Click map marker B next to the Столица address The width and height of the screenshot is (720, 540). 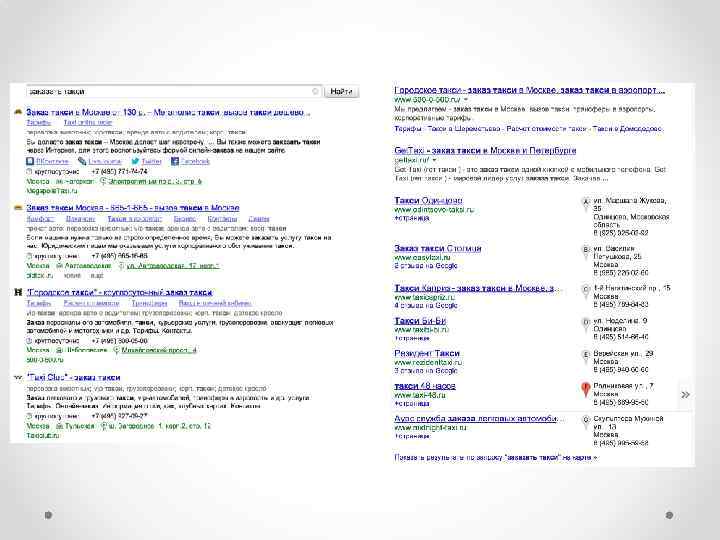585,252
